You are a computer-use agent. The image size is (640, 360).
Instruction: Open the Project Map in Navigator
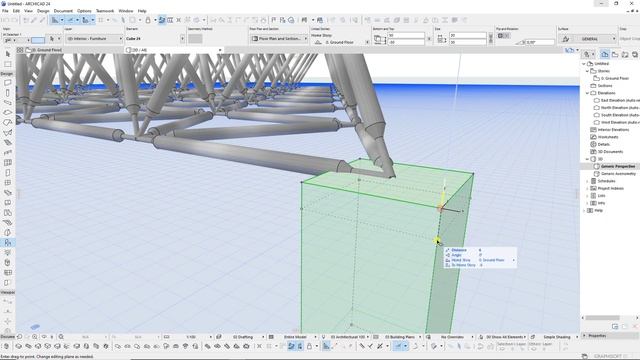[605, 54]
